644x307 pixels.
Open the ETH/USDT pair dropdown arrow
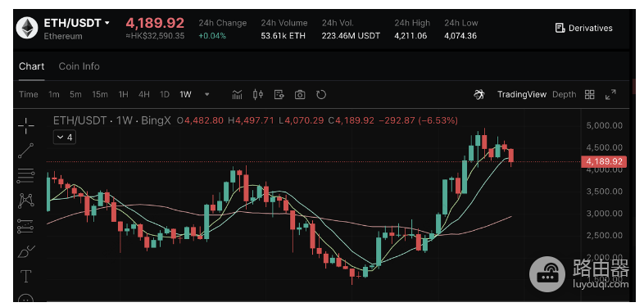107,23
